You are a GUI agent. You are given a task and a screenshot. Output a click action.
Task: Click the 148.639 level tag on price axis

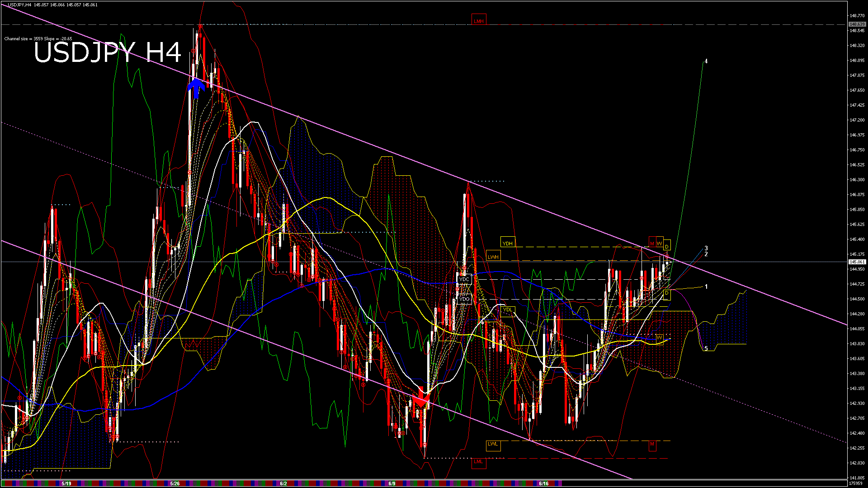pos(857,24)
